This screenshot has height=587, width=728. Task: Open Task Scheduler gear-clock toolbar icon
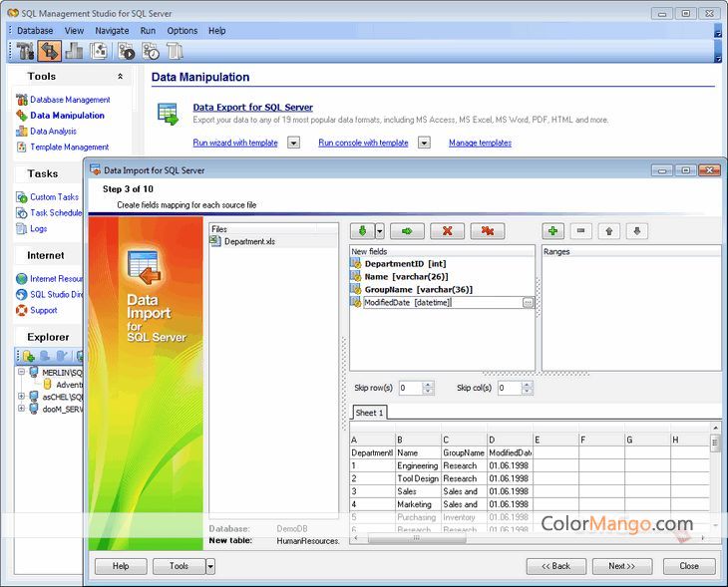151,51
